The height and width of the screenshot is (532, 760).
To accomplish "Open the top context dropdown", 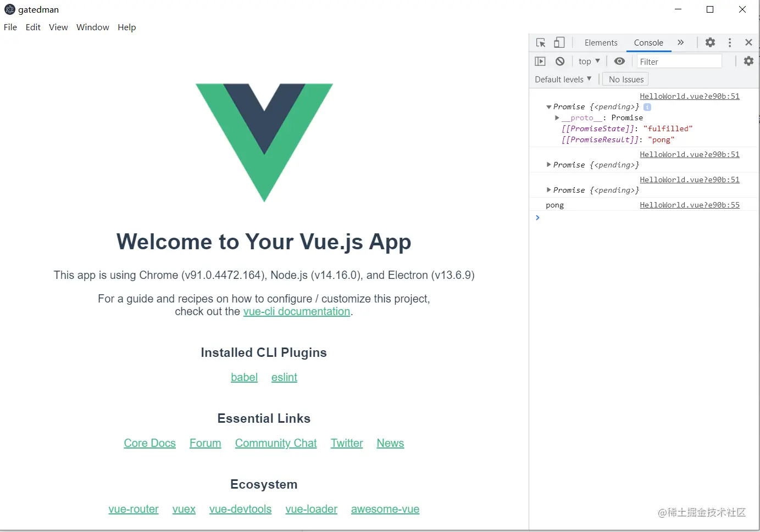I will coord(590,61).
